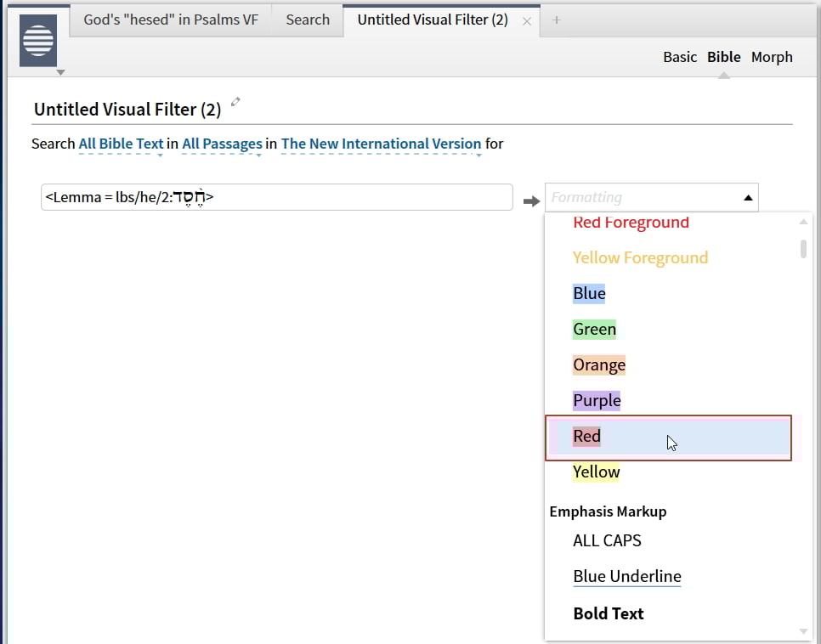Select Red highlight formatting
This screenshot has height=644, width=821.
(x=668, y=438)
